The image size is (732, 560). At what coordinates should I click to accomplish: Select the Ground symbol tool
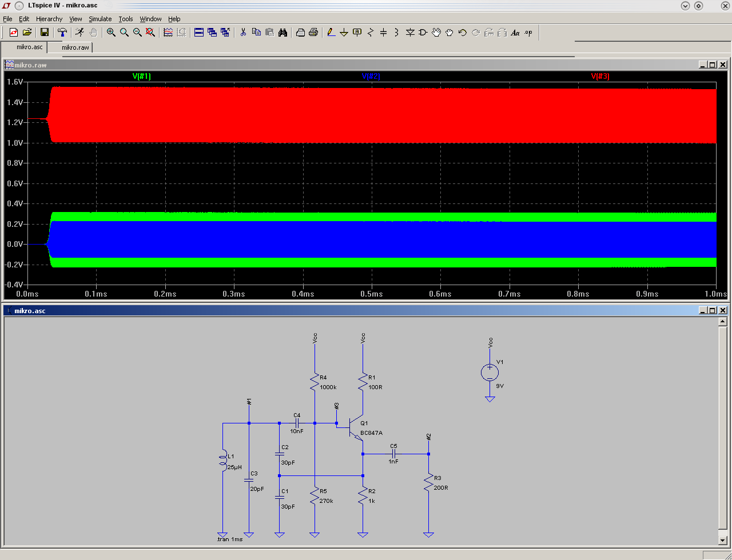coord(344,33)
